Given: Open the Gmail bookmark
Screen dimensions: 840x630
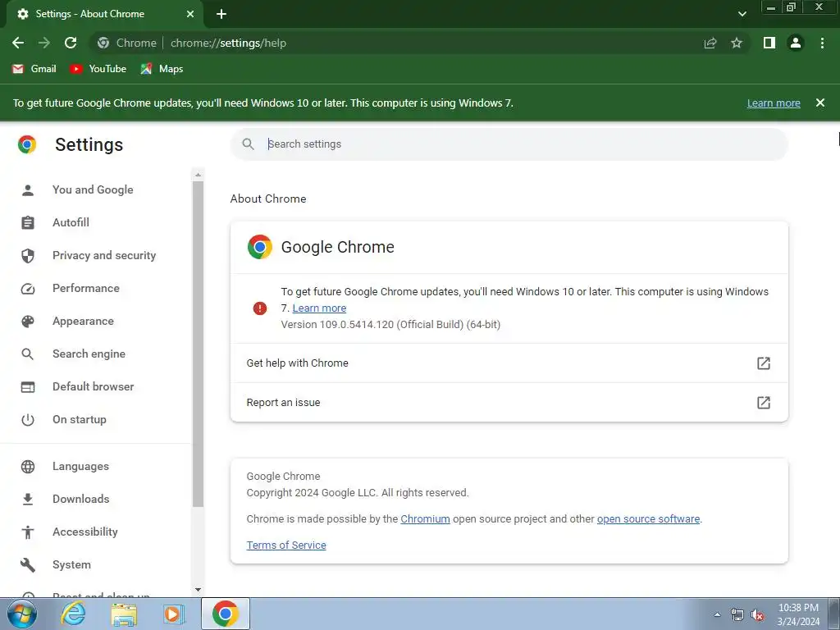Looking at the screenshot, I should 34,69.
